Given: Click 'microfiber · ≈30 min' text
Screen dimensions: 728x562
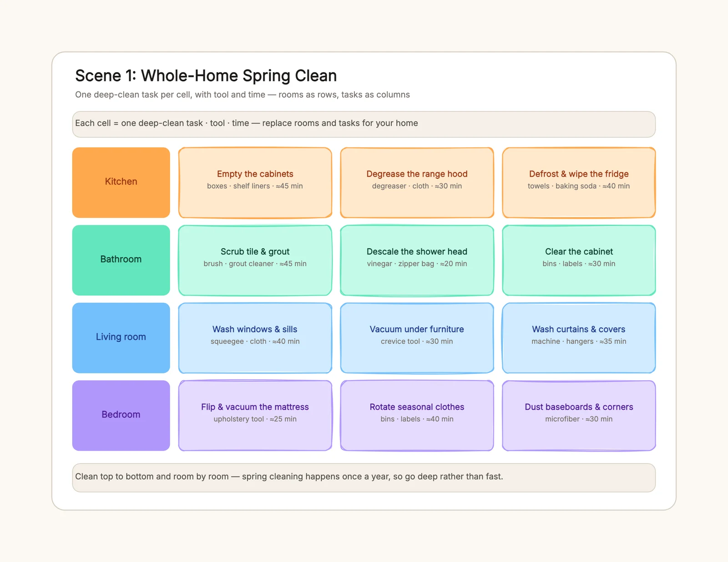Looking at the screenshot, I should pos(579,419).
